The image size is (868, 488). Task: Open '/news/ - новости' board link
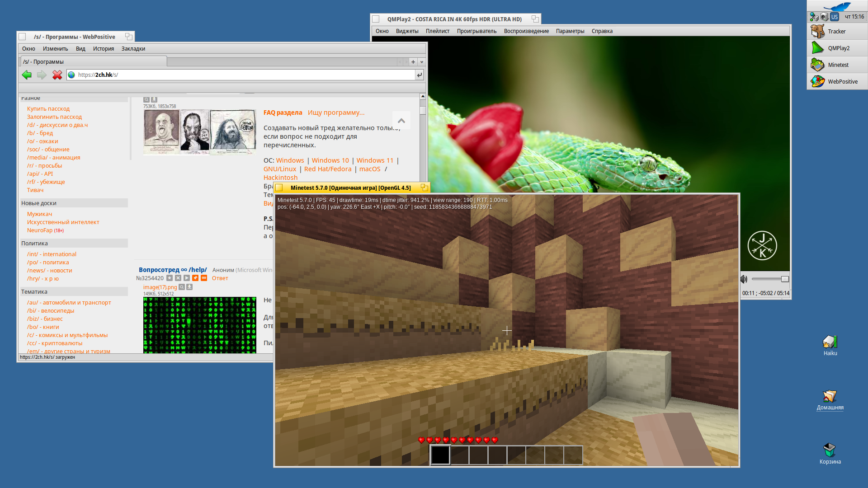coord(49,271)
